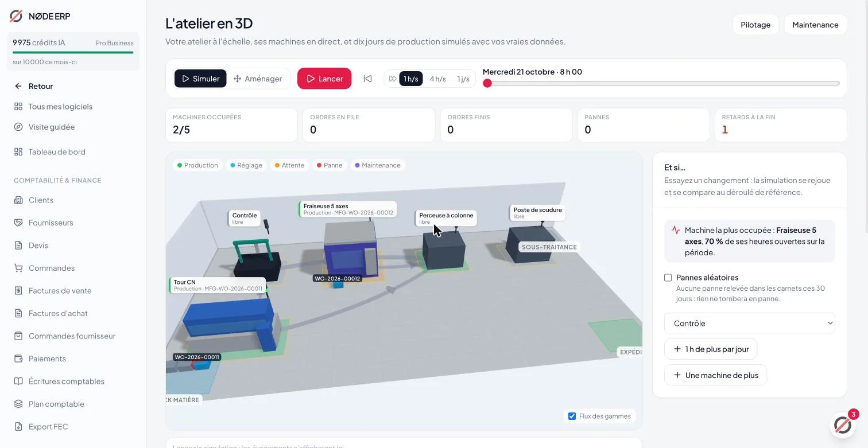868x448 pixels.
Task: Switch to Simuler mode
Action: pos(200,79)
